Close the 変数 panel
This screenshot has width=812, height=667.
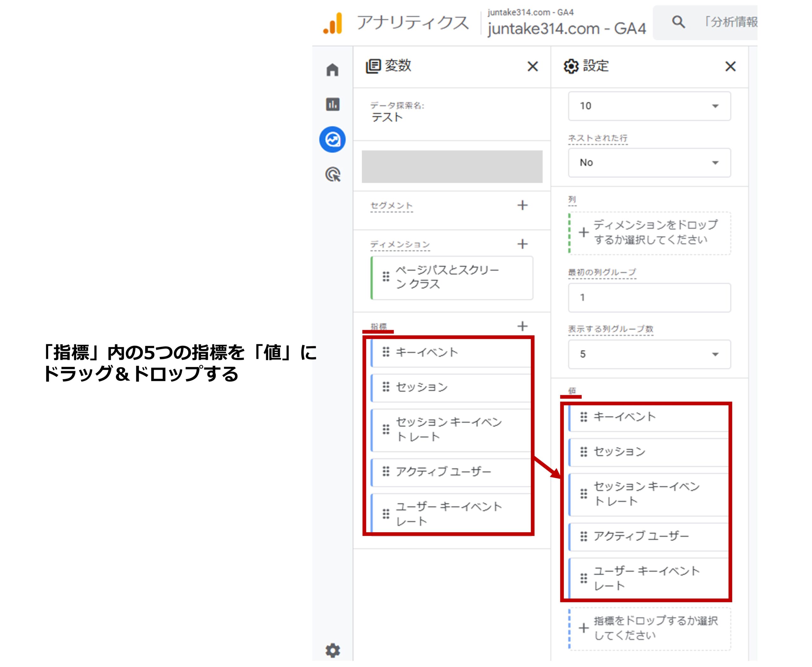tap(533, 67)
